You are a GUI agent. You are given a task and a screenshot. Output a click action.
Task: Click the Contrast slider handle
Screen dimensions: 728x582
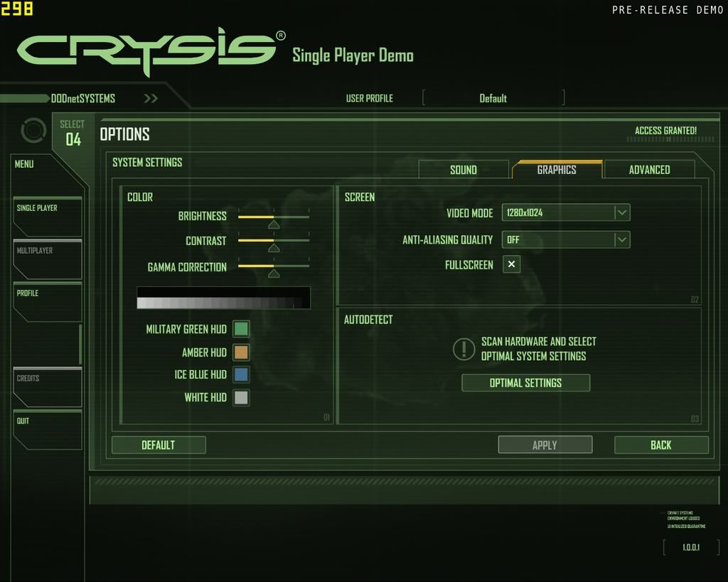tap(274, 248)
